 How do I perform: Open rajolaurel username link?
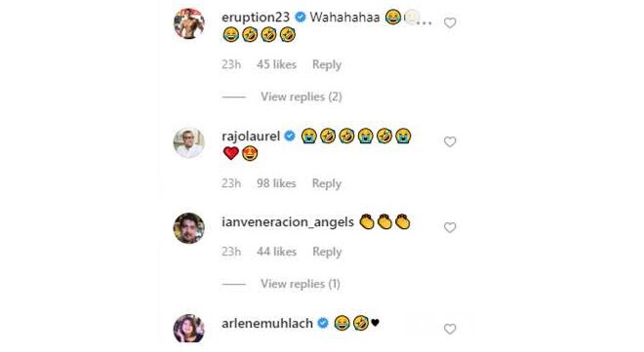click(251, 137)
